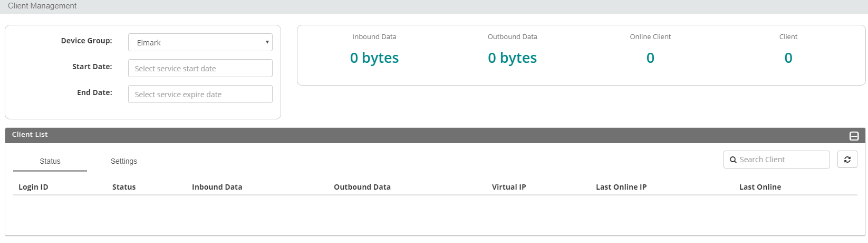Click the magnifier icon in Search Client
The height and width of the screenshot is (243, 868).
point(733,160)
